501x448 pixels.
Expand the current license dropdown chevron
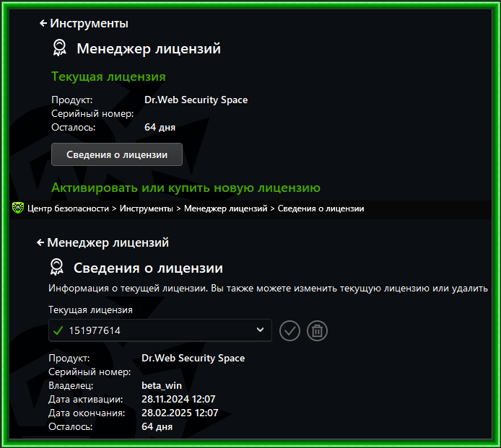[261, 330]
